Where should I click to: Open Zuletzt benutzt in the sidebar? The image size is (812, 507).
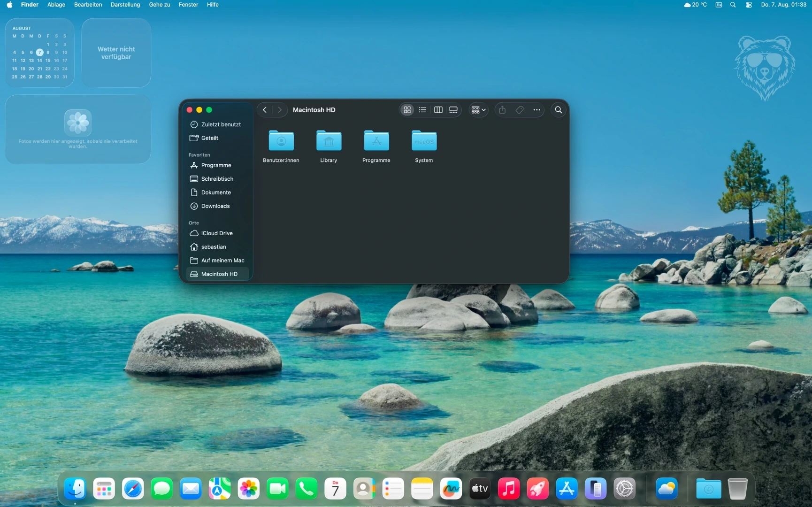221,124
